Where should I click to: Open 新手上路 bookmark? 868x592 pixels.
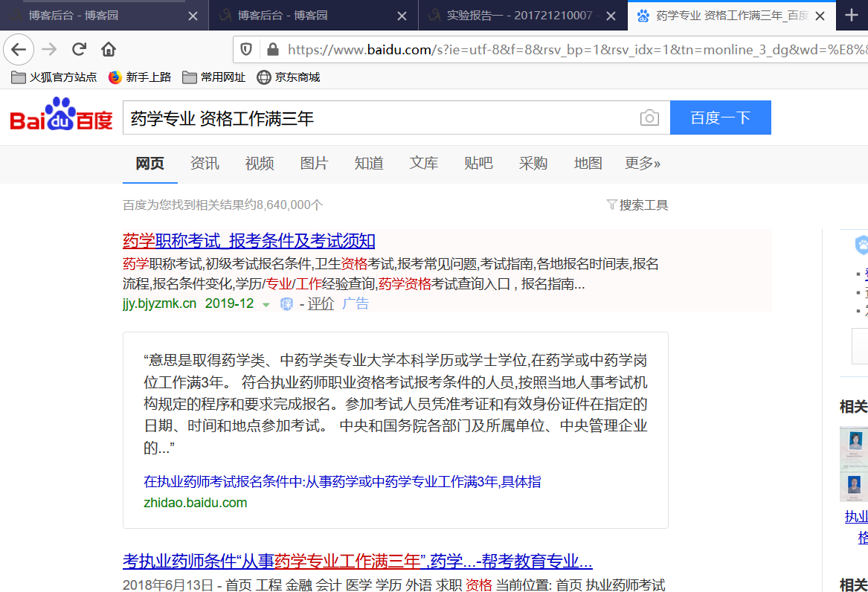[140, 77]
